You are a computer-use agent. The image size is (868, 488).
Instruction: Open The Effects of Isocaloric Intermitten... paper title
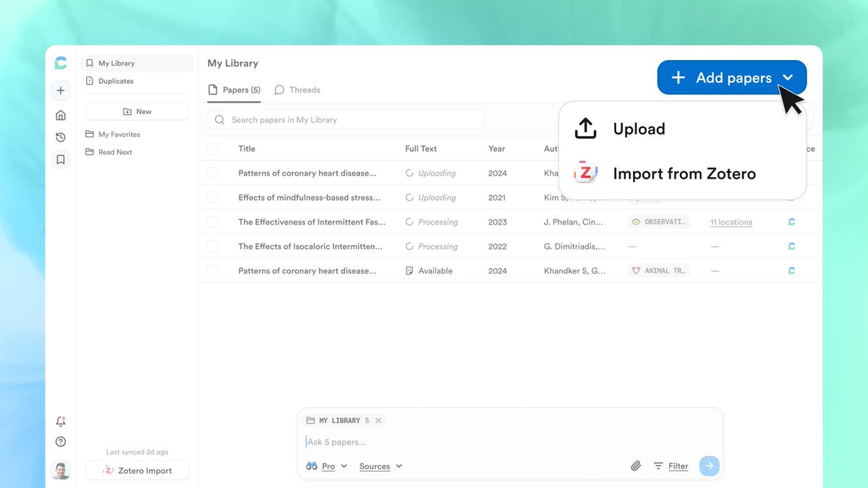[310, 247]
